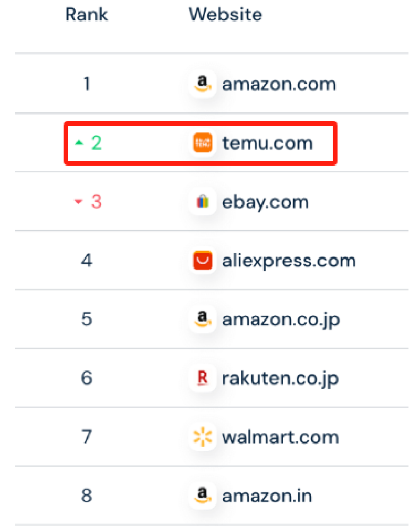Click the eBay shopping bag icon
This screenshot has width=420, height=526.
click(203, 202)
